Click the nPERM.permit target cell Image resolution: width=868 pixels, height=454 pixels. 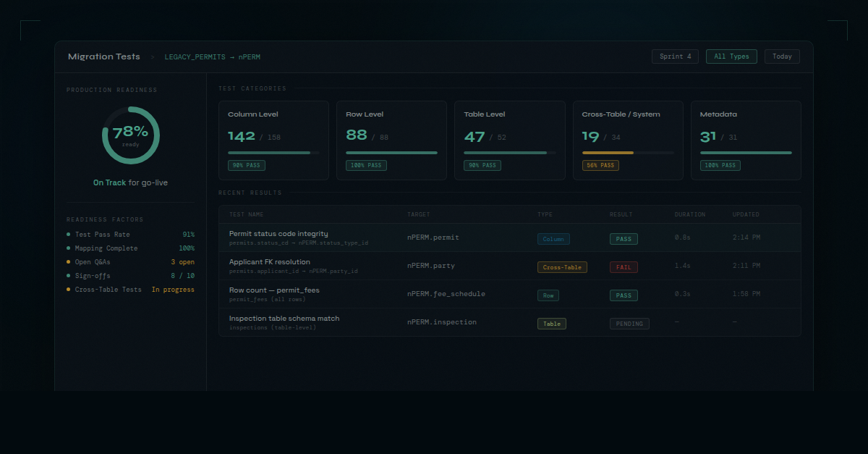coord(433,237)
